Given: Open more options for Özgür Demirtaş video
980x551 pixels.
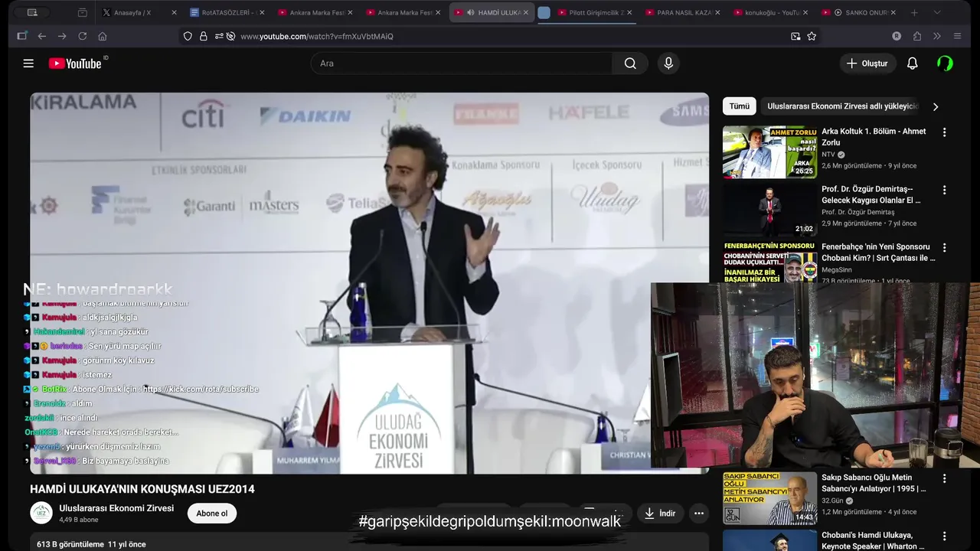Looking at the screenshot, I should 944,190.
